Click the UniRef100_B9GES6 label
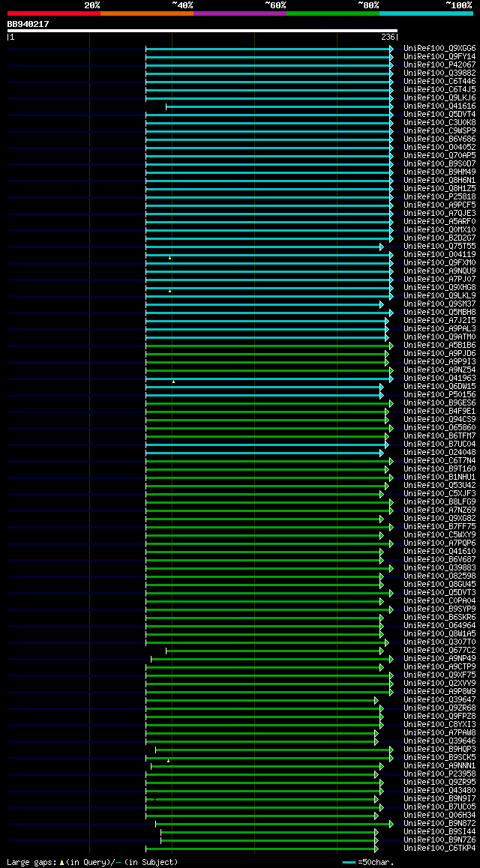The height and width of the screenshot is (868, 480). (439, 403)
